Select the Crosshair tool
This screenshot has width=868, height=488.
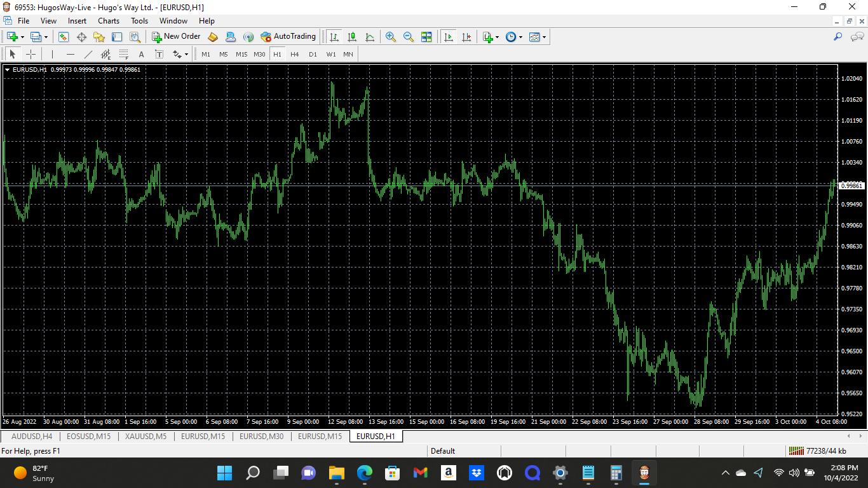(x=31, y=54)
